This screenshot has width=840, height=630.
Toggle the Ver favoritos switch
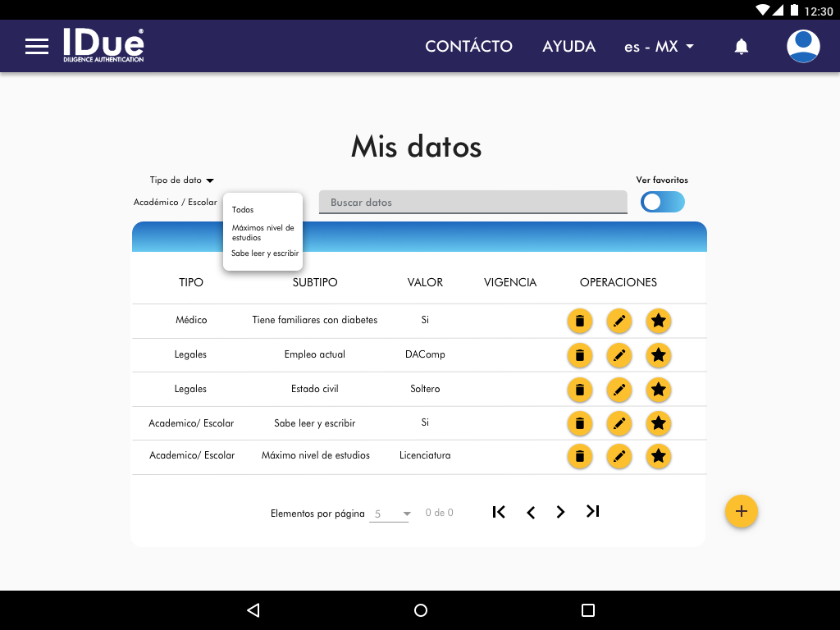(x=662, y=202)
